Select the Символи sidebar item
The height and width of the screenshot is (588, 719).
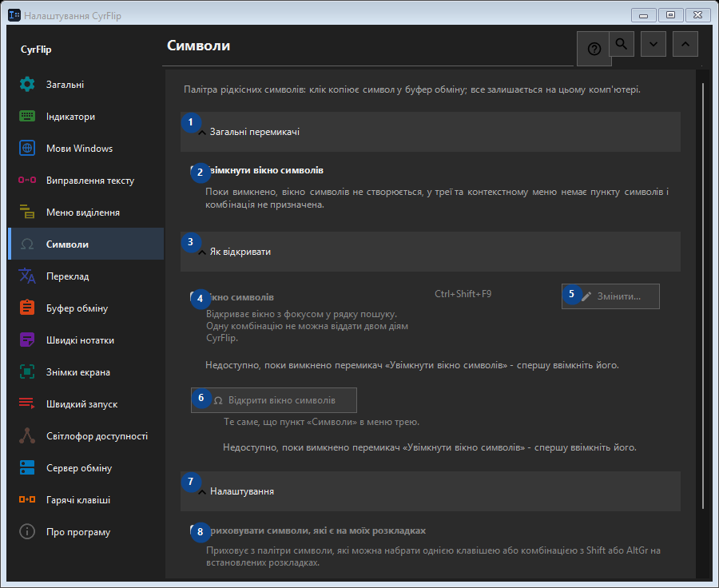click(x=85, y=244)
